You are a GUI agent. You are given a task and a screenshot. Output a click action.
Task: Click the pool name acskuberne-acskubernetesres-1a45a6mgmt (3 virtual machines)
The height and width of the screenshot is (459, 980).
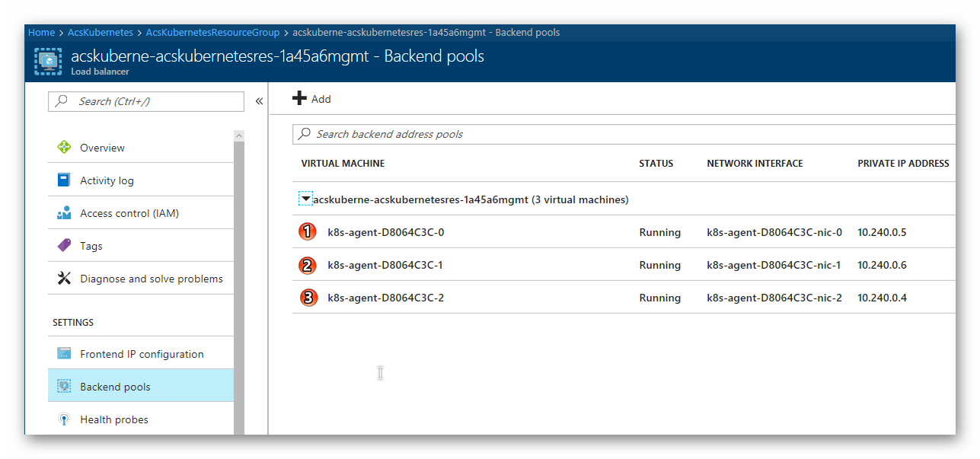(x=471, y=199)
